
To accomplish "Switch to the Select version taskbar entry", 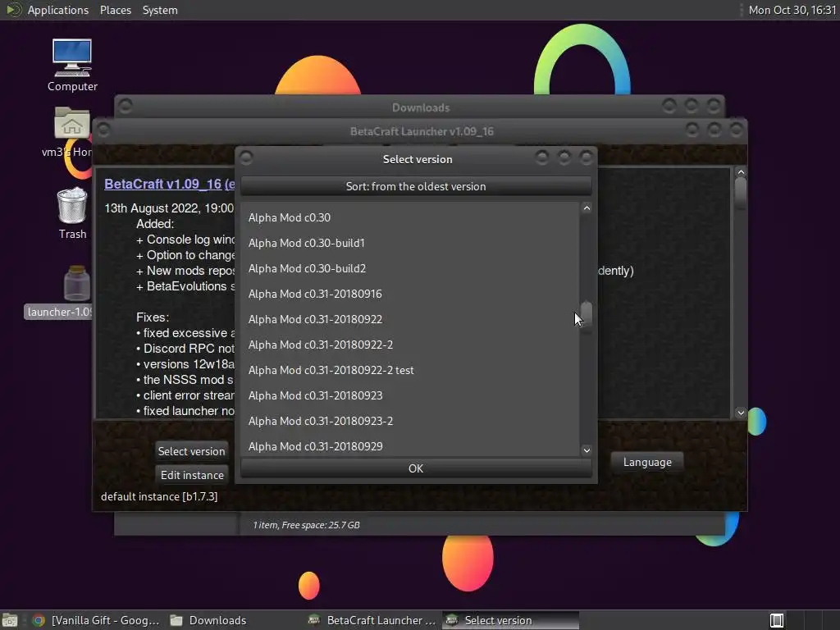I will pos(510,620).
